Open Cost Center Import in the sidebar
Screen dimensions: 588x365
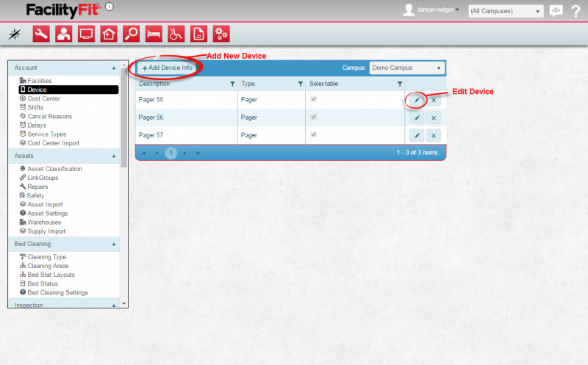(x=49, y=143)
